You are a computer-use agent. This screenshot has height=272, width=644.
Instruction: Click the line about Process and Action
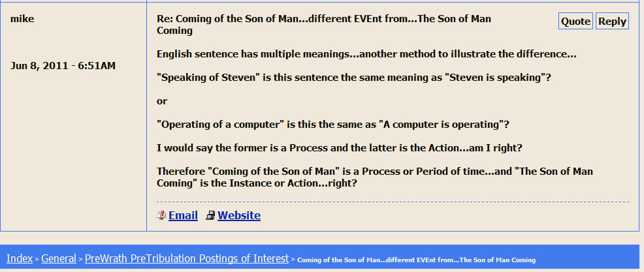[x=339, y=148]
